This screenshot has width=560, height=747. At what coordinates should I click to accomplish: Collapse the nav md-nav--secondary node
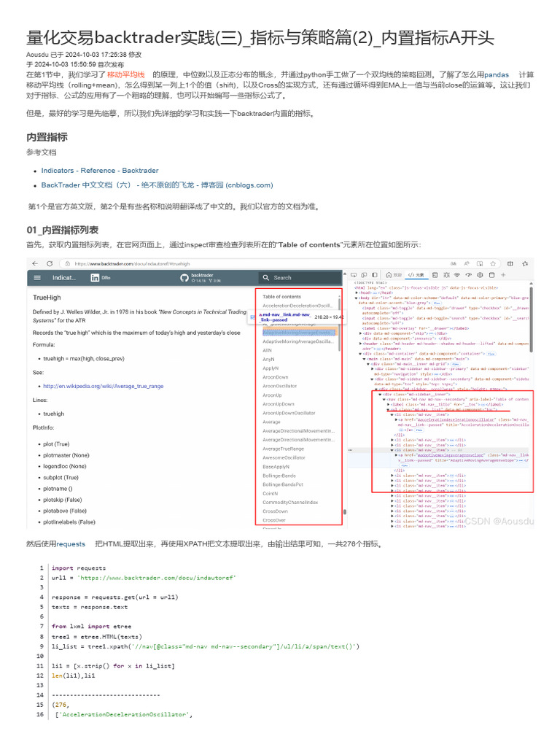pyautogui.click(x=384, y=399)
